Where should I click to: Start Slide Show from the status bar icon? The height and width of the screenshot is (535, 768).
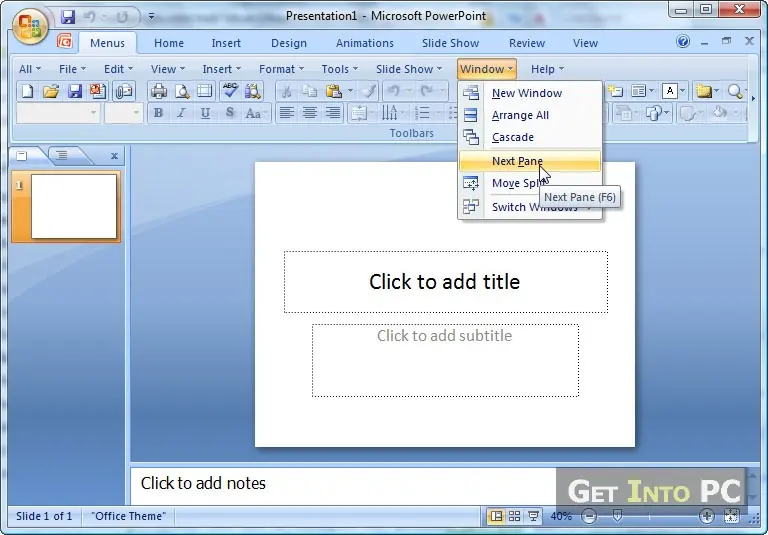point(533,516)
